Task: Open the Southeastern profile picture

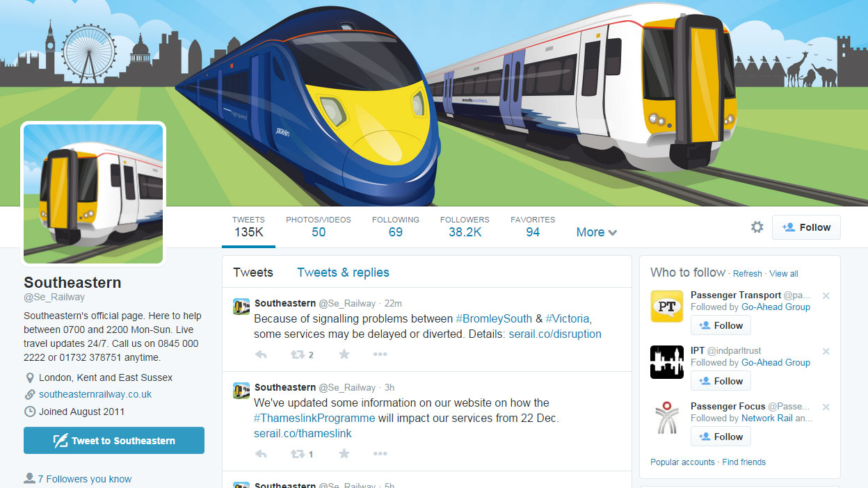Action: 94,194
